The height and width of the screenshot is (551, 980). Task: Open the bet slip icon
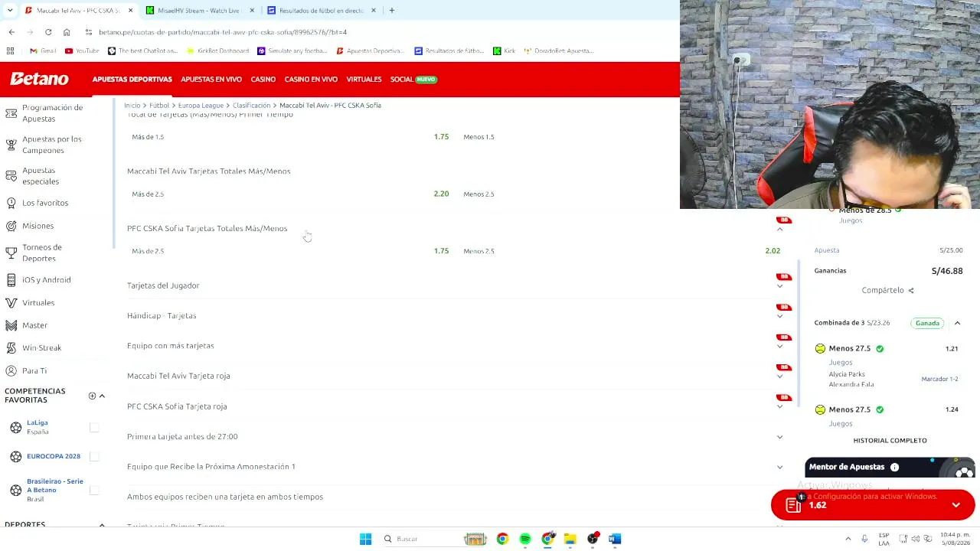pyautogui.click(x=793, y=504)
